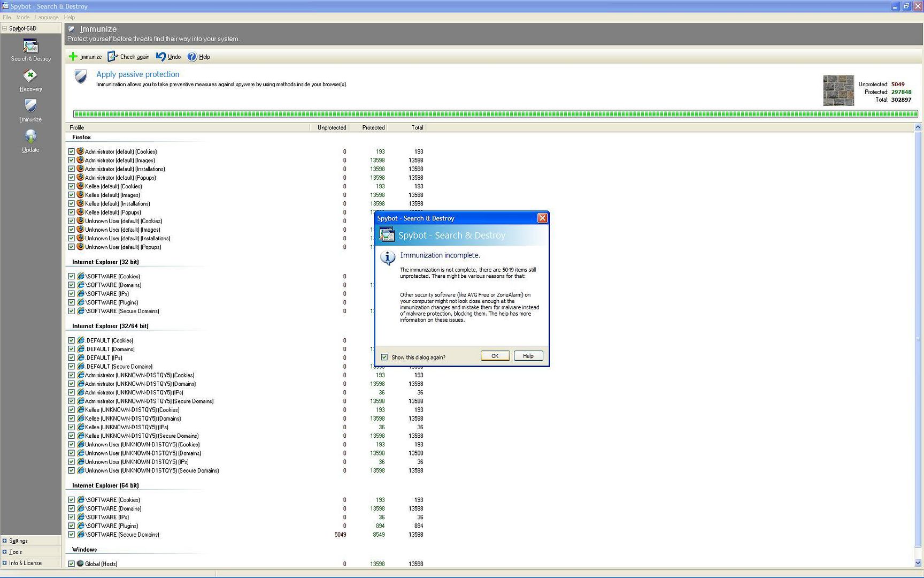Click IE icon for \SOFTWARE (Plugins) 32 bit
This screenshot has width=924, height=578.
click(81, 302)
